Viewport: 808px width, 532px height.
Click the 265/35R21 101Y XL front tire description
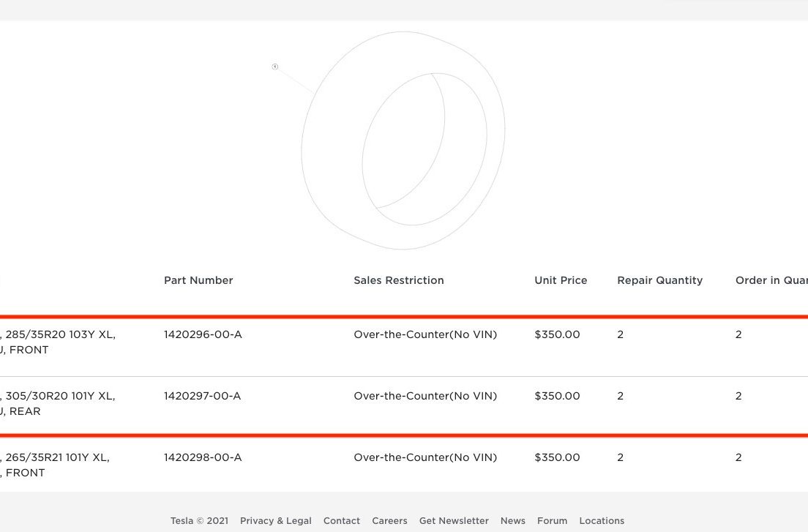[x=55, y=465]
